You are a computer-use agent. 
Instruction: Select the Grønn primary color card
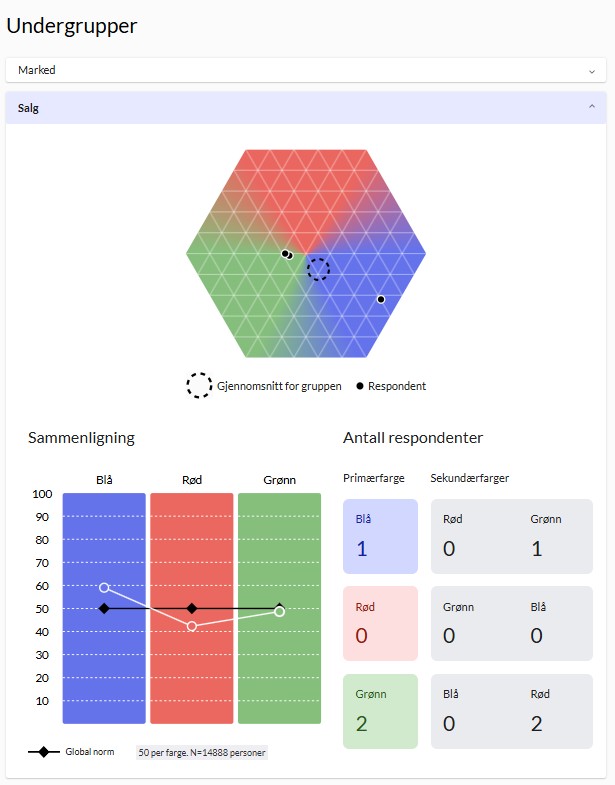(x=379, y=710)
